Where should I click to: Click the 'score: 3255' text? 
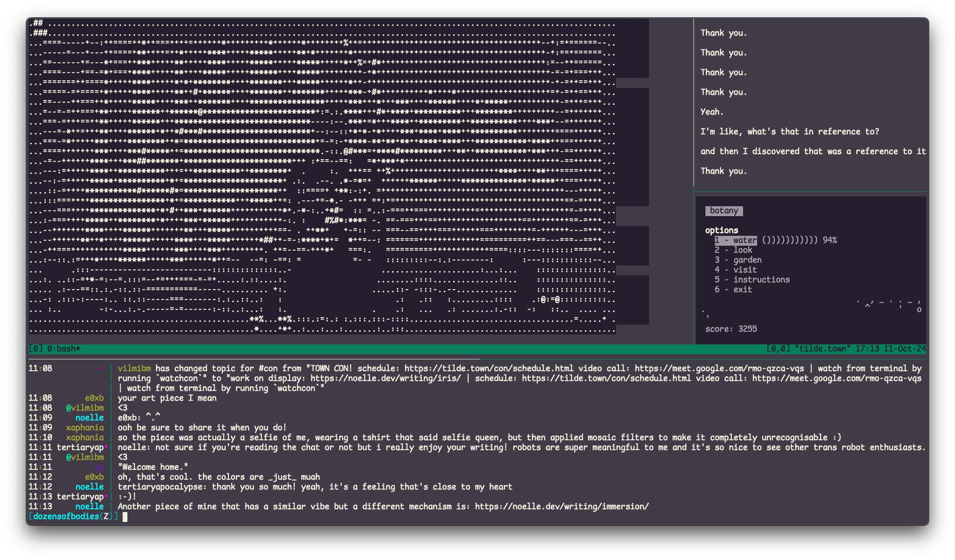click(731, 329)
